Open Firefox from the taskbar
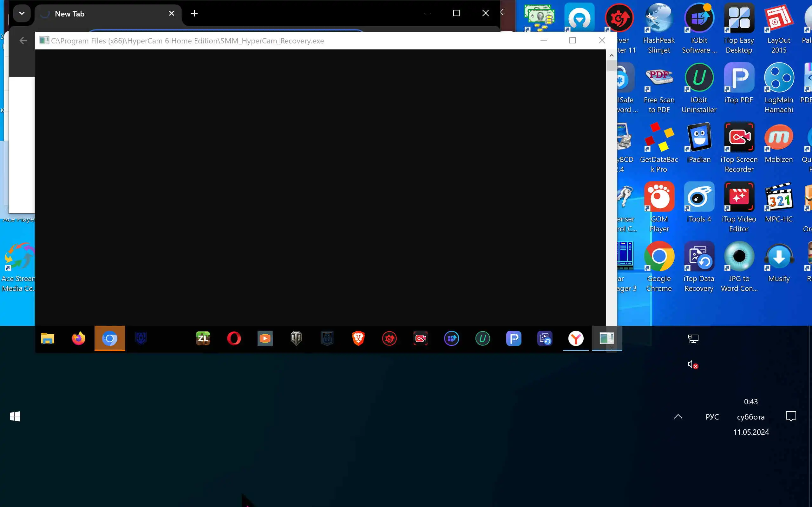The image size is (812, 507). pyautogui.click(x=79, y=338)
